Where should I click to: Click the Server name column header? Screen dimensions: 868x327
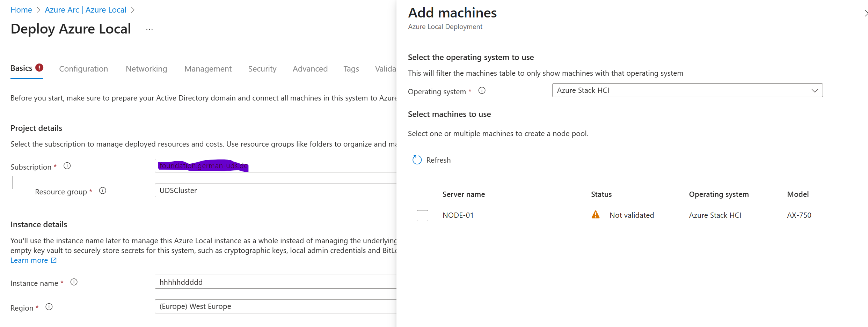coord(464,194)
